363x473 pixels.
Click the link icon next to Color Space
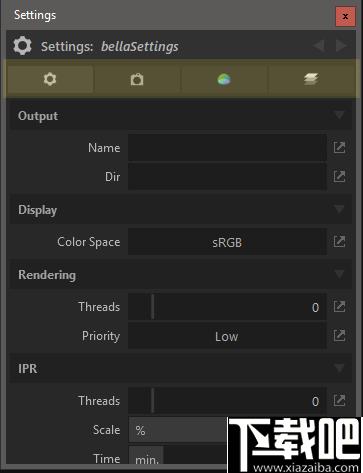click(339, 242)
